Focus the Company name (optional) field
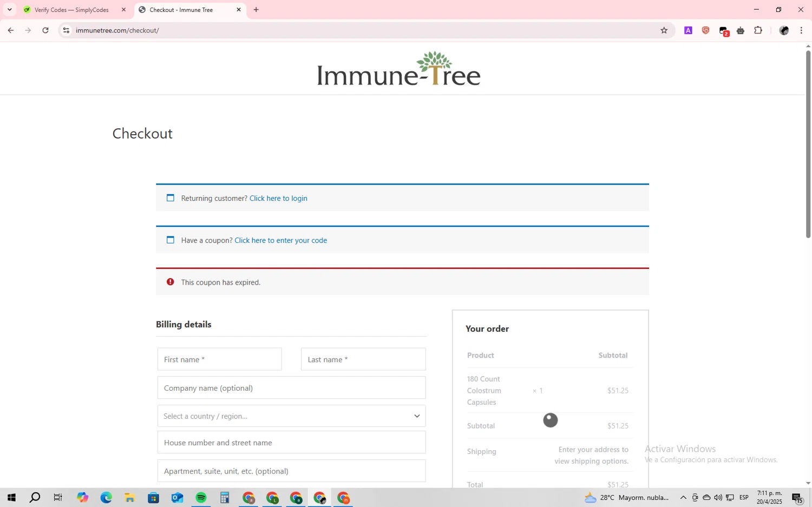The width and height of the screenshot is (812, 507). pos(291,388)
